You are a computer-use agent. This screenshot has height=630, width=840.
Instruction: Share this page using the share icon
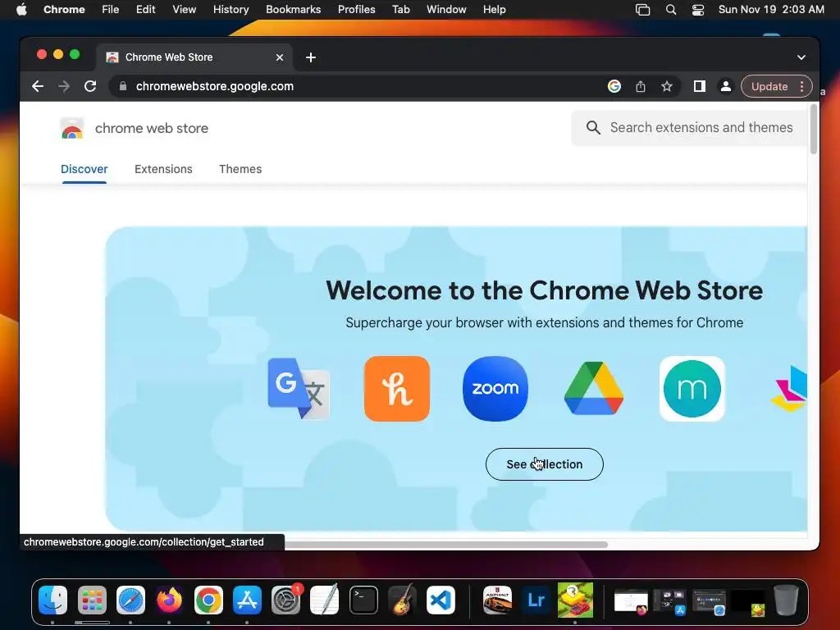641,86
